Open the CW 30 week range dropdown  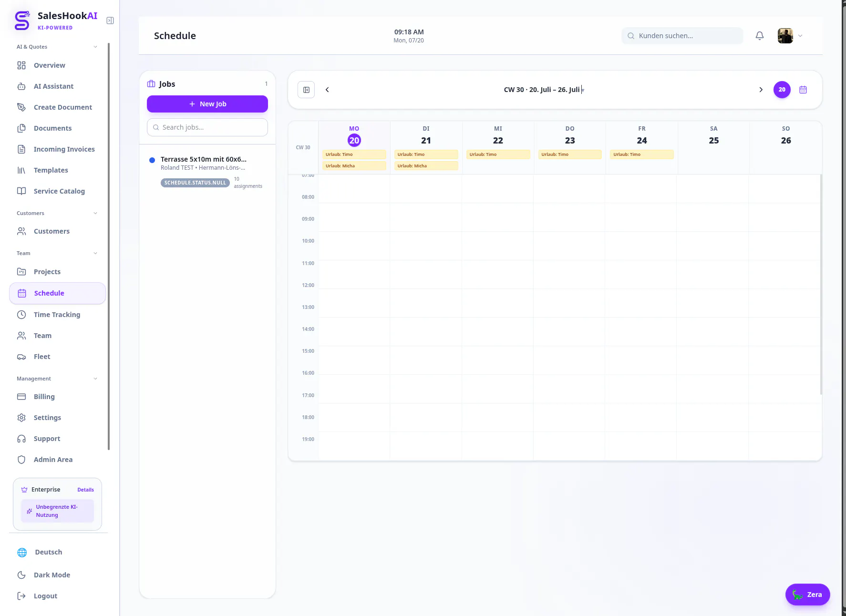tap(544, 90)
